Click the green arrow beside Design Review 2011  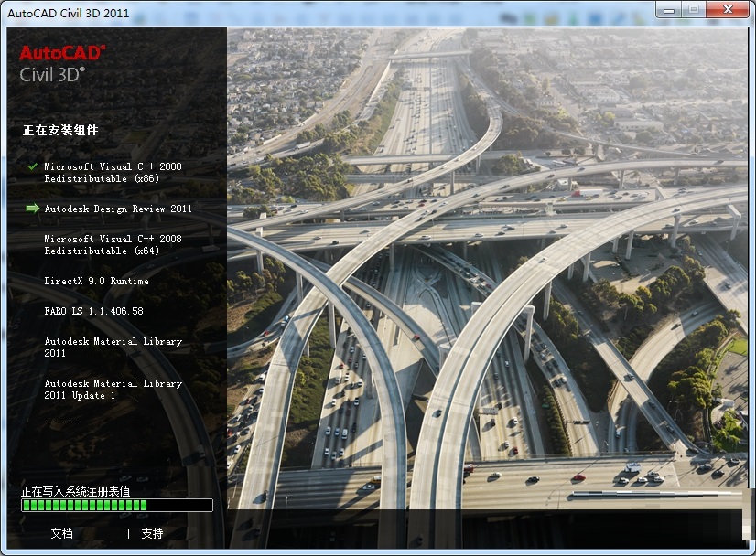click(x=32, y=208)
